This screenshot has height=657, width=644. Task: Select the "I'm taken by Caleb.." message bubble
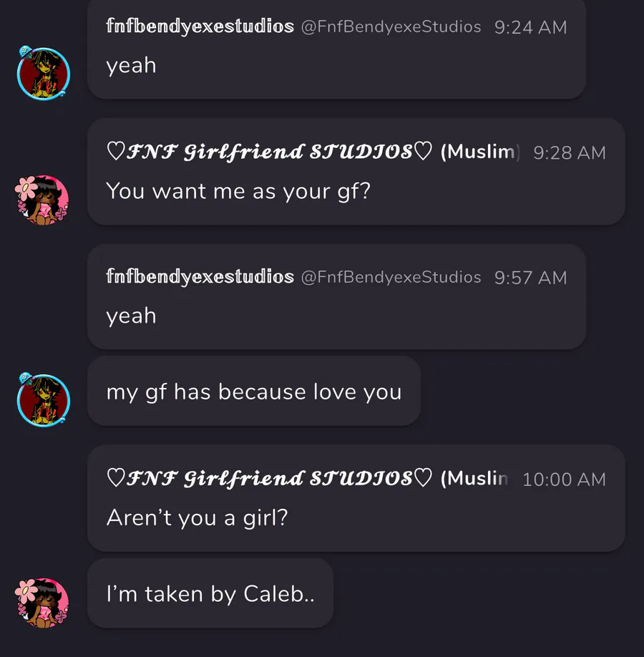210,593
